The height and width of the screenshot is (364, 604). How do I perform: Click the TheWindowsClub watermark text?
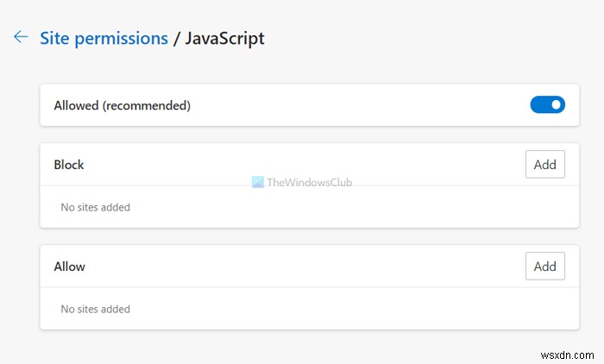click(x=310, y=182)
